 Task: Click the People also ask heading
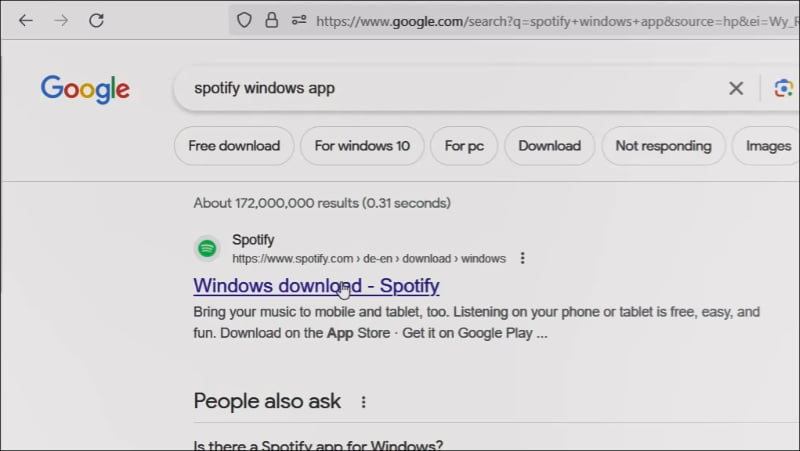pyautogui.click(x=267, y=401)
